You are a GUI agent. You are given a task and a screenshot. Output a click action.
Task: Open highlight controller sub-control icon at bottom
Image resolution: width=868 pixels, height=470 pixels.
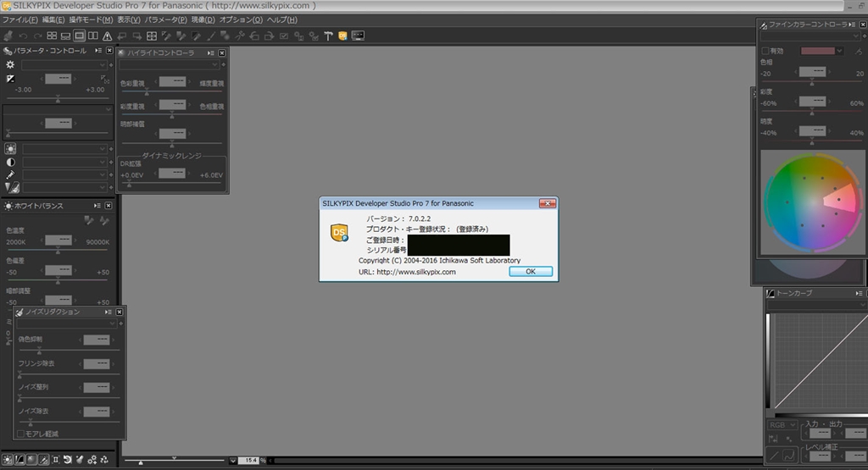click(x=31, y=460)
